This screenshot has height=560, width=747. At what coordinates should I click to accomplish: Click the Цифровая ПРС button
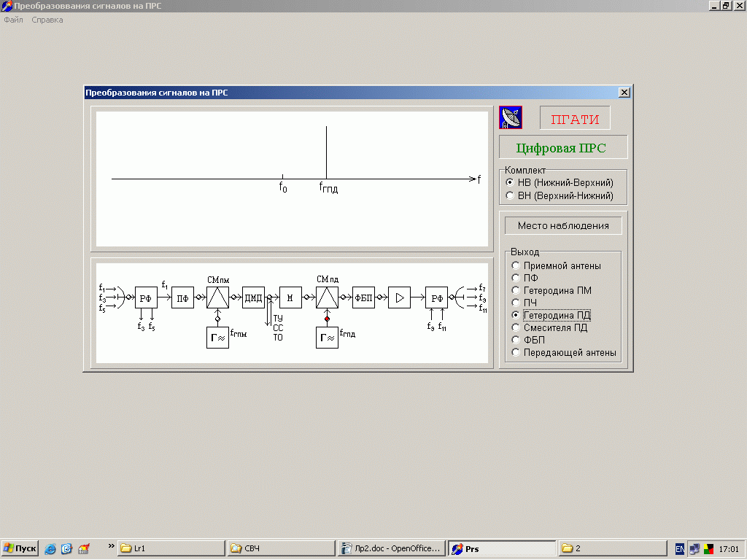(563, 147)
